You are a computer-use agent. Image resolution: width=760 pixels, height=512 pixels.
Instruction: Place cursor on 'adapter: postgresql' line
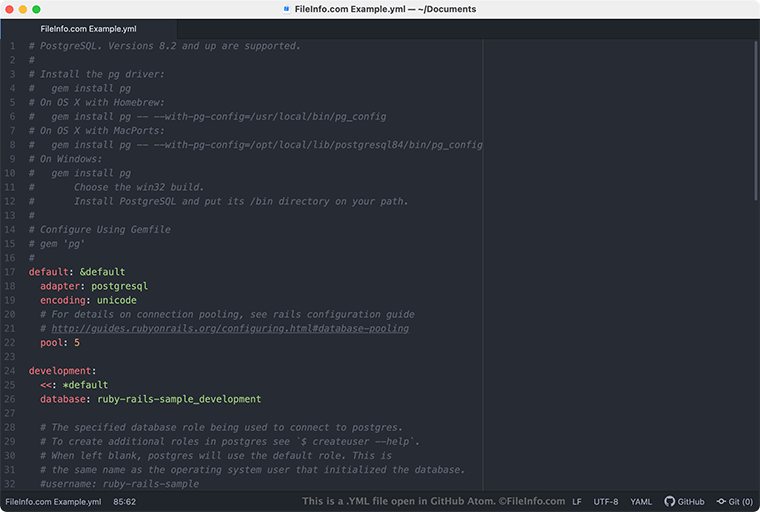(x=94, y=286)
